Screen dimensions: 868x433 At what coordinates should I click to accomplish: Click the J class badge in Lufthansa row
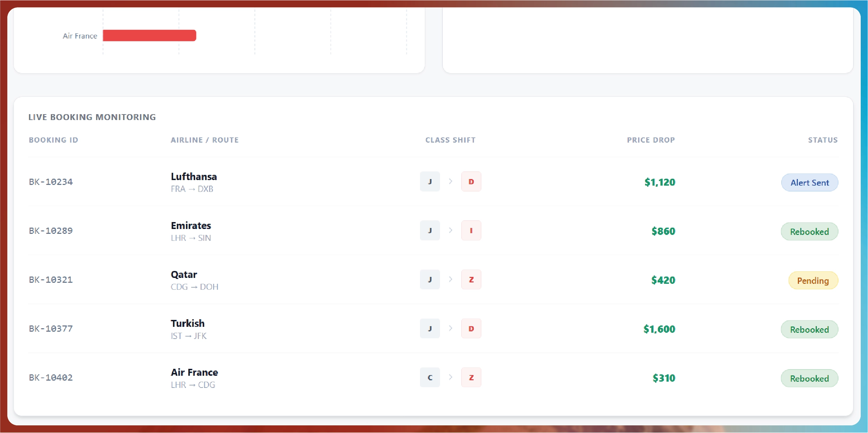[x=430, y=181]
